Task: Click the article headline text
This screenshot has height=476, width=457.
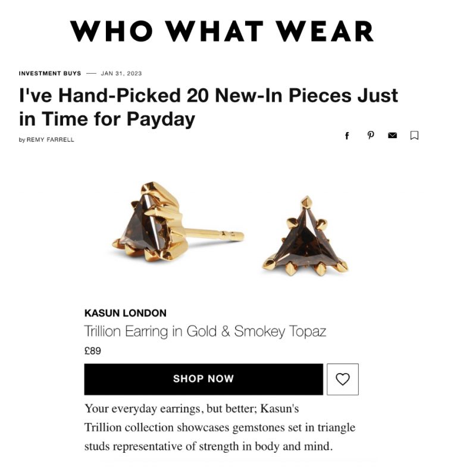Action: (x=208, y=107)
